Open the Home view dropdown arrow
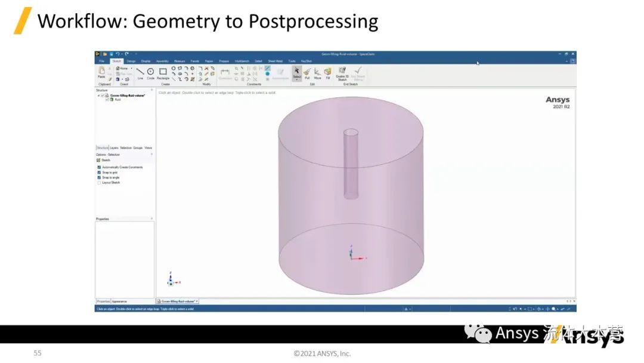The height and width of the screenshot is (363, 644). 131,68
